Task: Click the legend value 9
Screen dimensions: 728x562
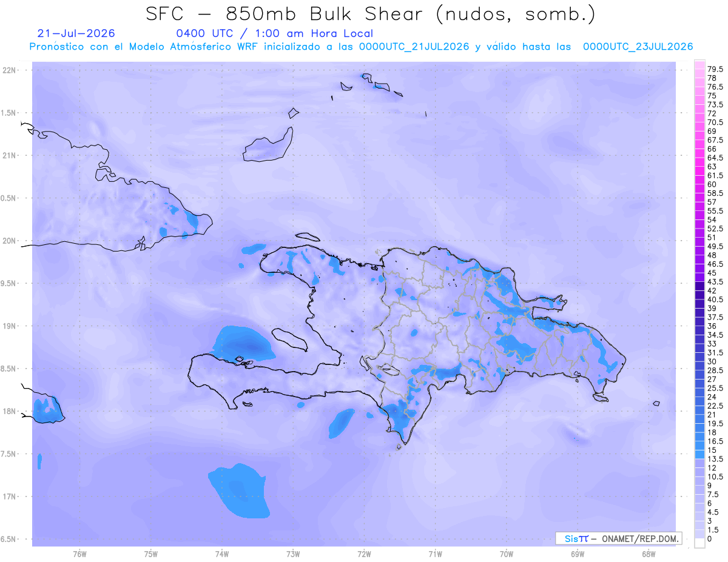Action: tap(709, 485)
